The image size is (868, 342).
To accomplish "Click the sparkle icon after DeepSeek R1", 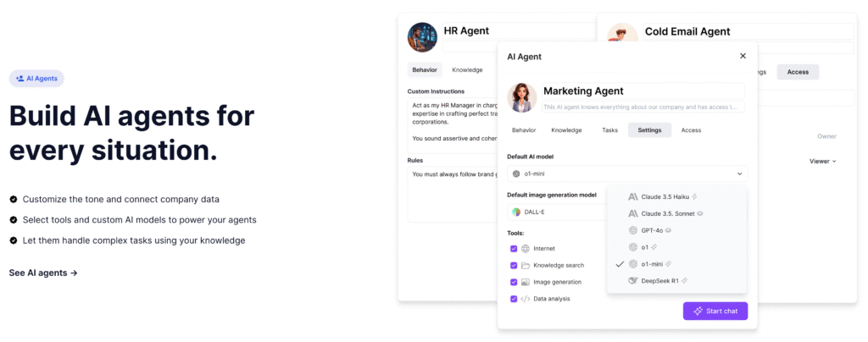I will click(684, 281).
